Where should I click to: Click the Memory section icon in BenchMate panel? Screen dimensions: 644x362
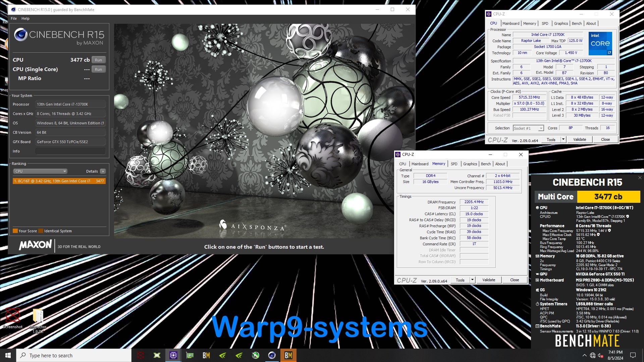(x=537, y=256)
